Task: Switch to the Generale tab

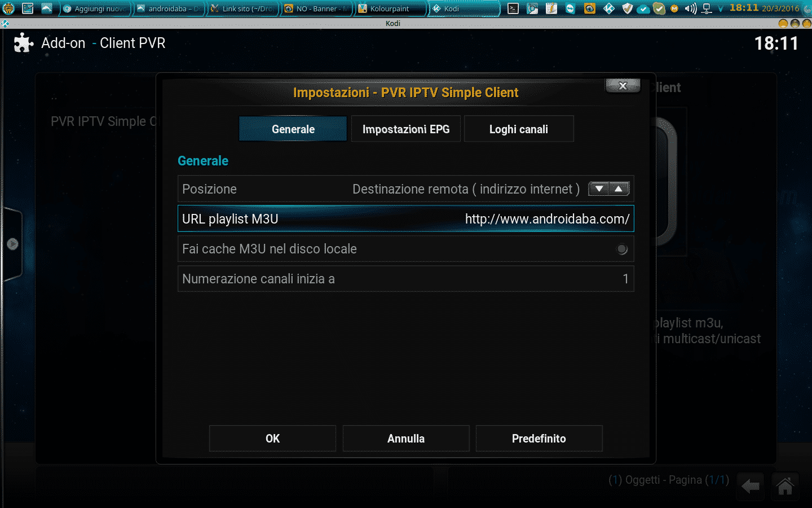Action: pyautogui.click(x=293, y=129)
